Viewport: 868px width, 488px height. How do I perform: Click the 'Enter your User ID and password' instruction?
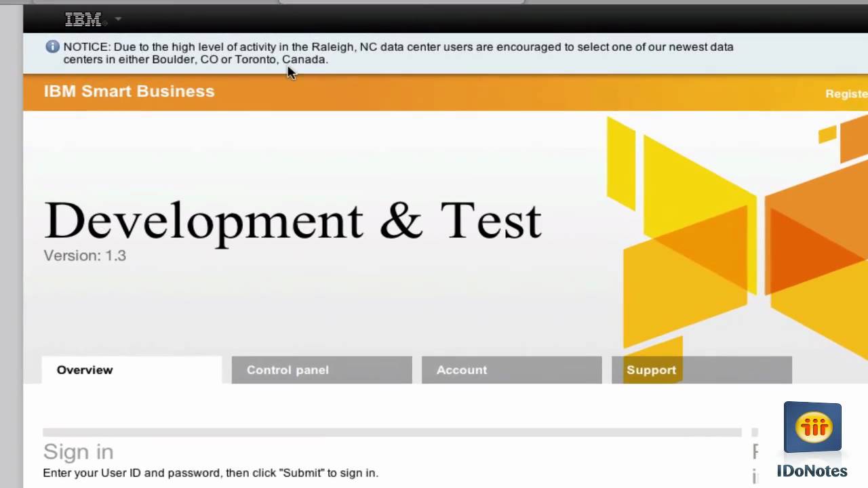[x=210, y=473]
